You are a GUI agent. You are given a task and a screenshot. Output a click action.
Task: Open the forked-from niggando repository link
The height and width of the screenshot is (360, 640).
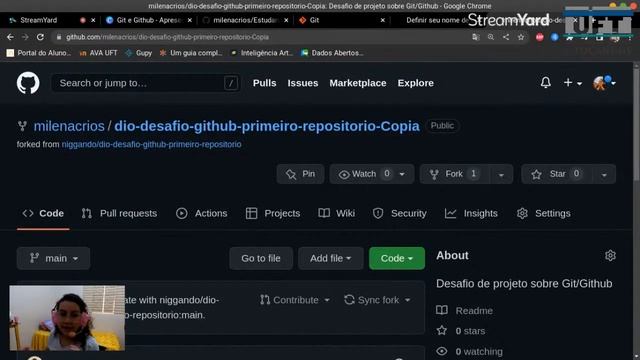pyautogui.click(x=151, y=144)
